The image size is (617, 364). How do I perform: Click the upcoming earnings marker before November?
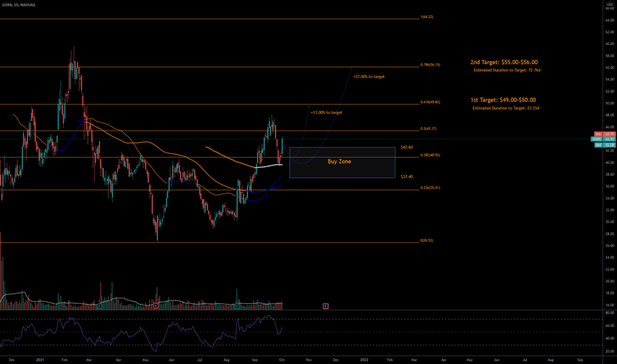[326, 306]
